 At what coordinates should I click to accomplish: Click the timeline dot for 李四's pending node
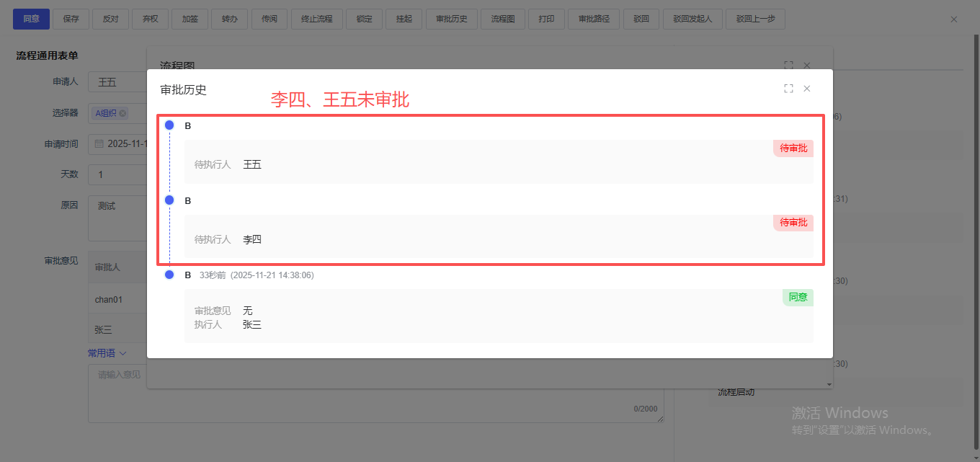coord(169,200)
